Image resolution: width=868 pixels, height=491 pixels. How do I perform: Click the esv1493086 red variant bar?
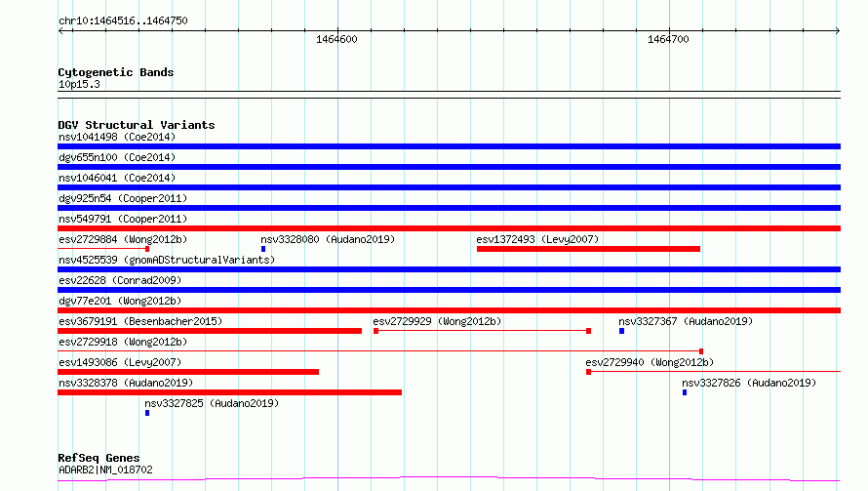pos(188,372)
